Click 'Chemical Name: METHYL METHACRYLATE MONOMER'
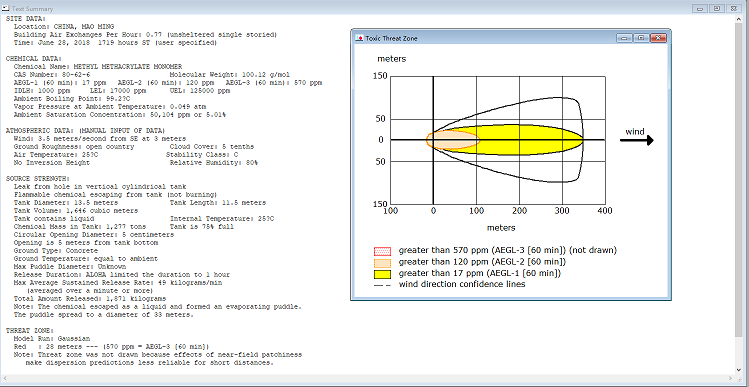This screenshot has width=749, height=387. (98, 67)
